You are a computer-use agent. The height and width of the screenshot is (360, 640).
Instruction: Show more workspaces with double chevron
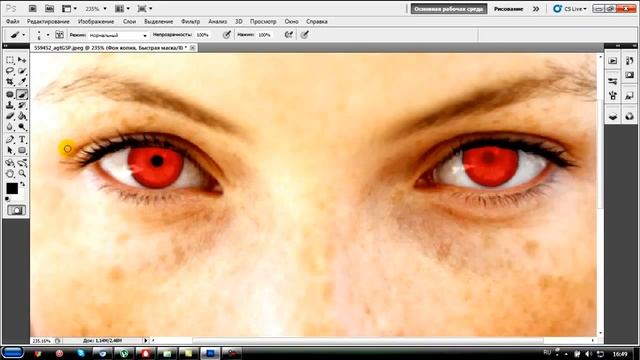pos(536,9)
